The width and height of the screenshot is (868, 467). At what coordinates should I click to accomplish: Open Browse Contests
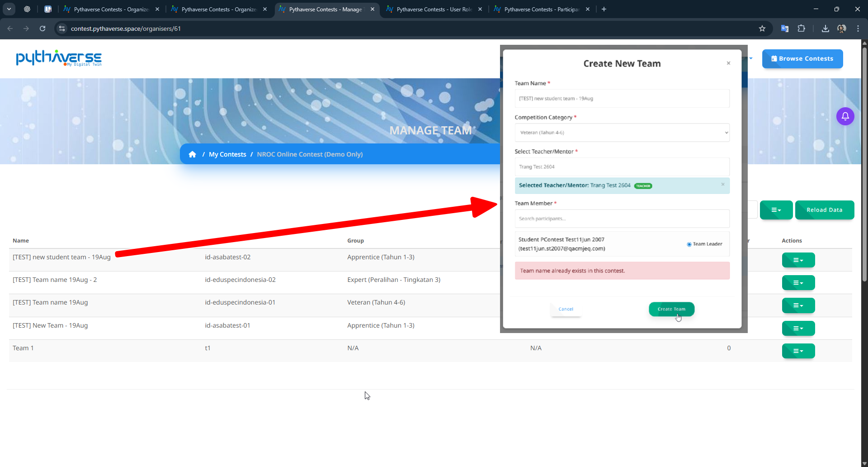[802, 59]
